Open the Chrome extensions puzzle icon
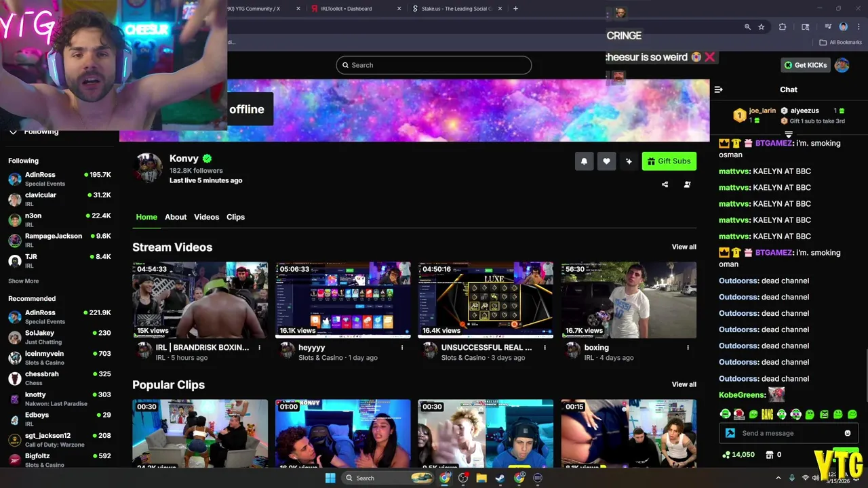868x488 pixels. click(783, 27)
